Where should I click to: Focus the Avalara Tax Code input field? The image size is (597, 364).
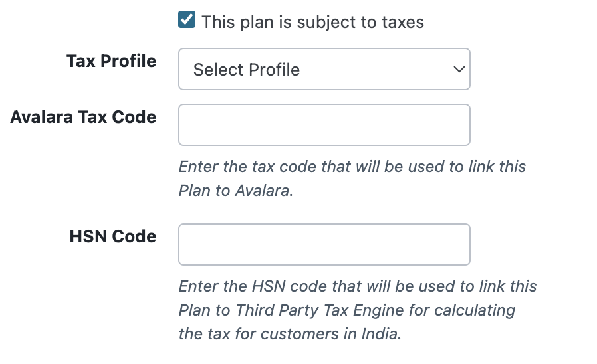[x=324, y=125]
